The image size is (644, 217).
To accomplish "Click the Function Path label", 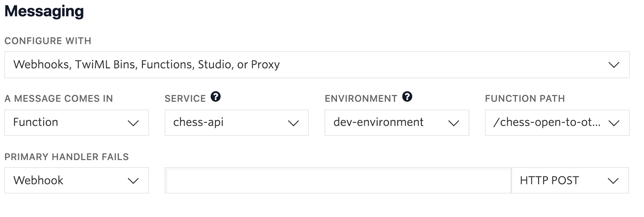I will tap(525, 98).
